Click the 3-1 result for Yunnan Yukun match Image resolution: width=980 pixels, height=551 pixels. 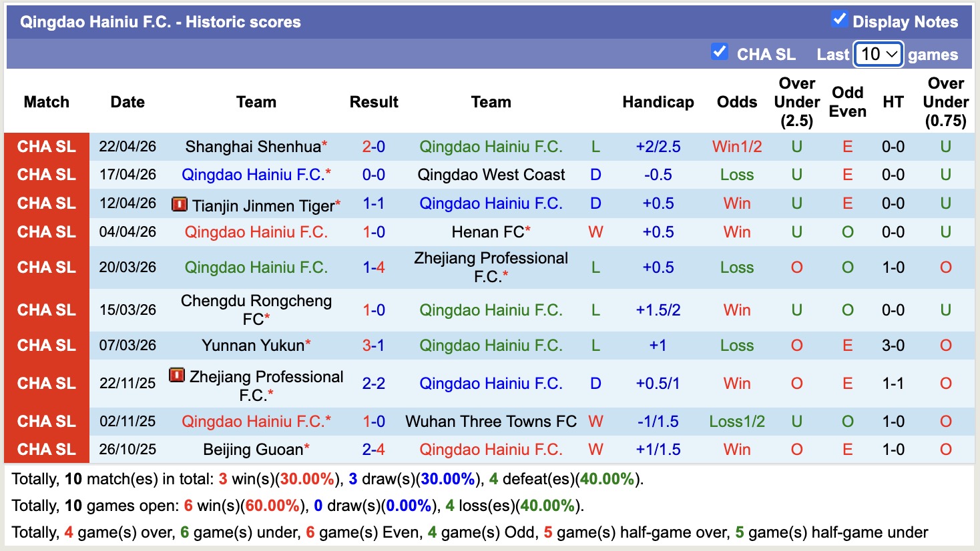coord(373,346)
